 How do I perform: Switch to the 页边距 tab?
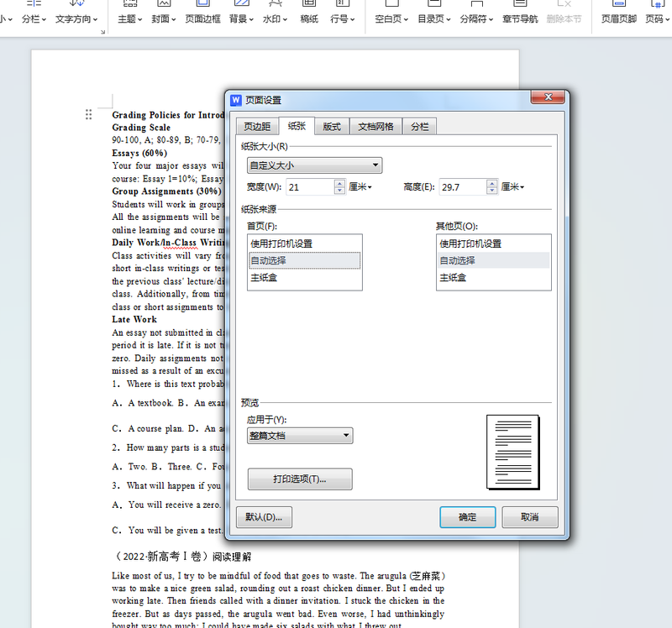click(257, 127)
